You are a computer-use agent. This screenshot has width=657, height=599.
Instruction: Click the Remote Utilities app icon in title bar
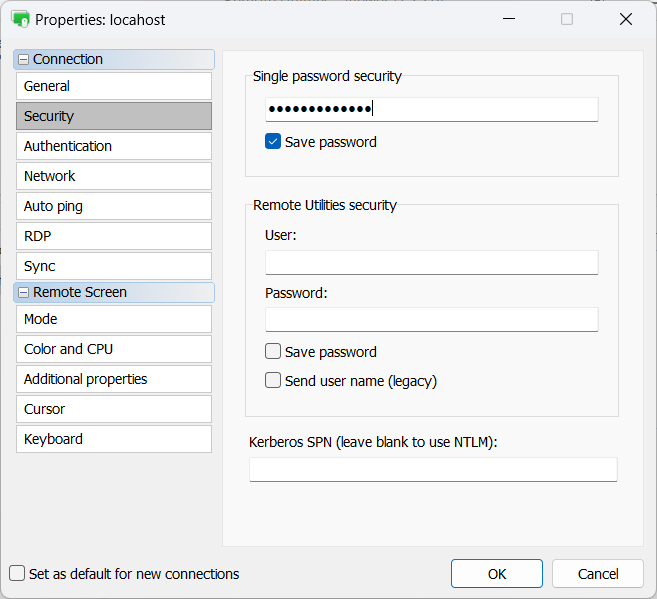[x=20, y=19]
